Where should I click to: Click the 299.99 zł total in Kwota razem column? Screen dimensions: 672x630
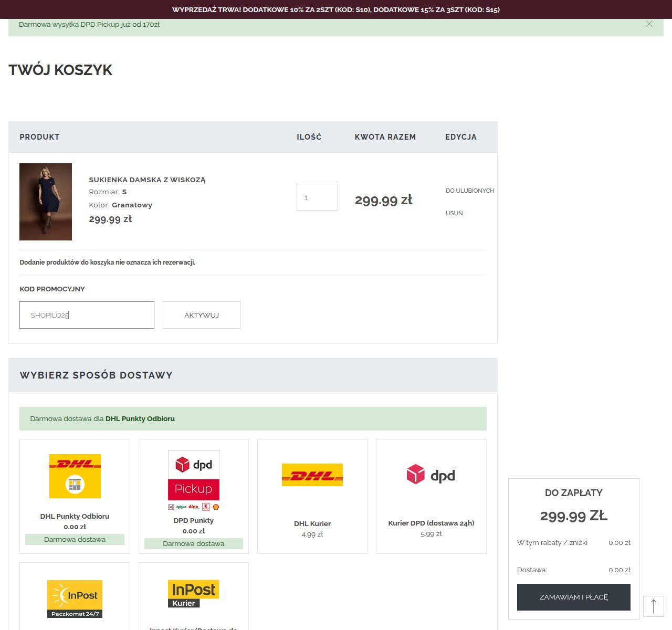pos(384,200)
